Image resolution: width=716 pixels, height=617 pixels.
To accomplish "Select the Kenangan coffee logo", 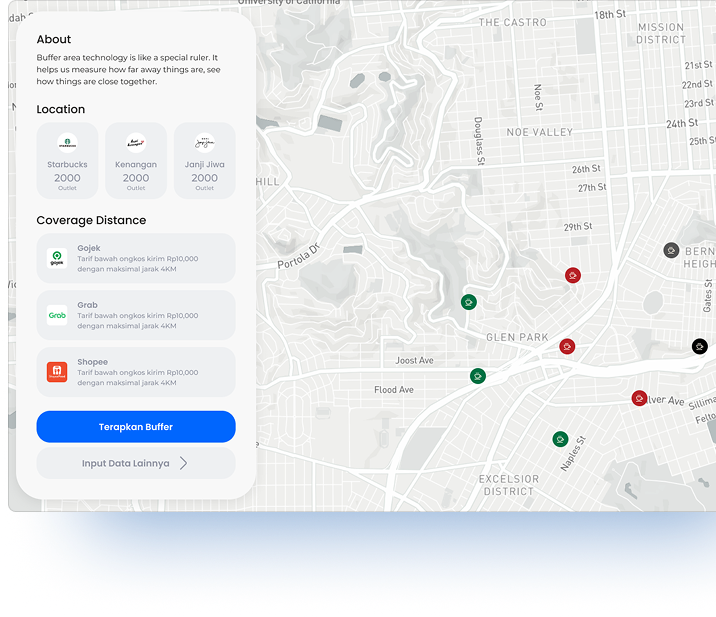I will [136, 142].
